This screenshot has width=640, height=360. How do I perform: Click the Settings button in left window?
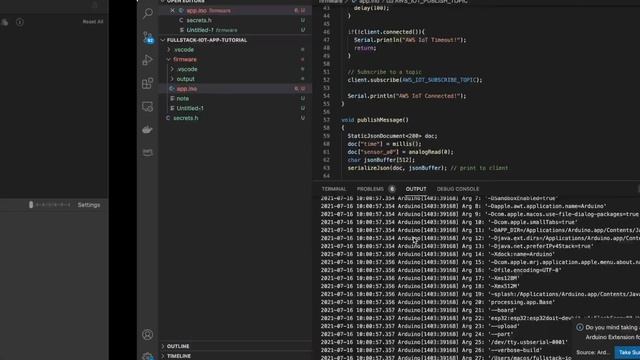click(x=89, y=205)
